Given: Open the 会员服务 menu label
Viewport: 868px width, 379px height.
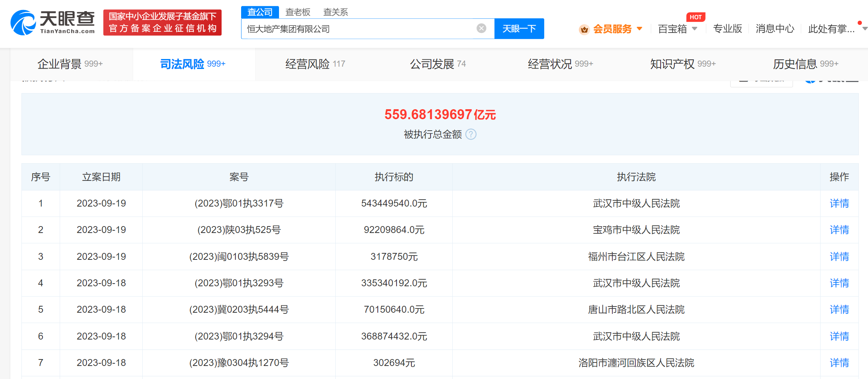Looking at the screenshot, I should (612, 29).
